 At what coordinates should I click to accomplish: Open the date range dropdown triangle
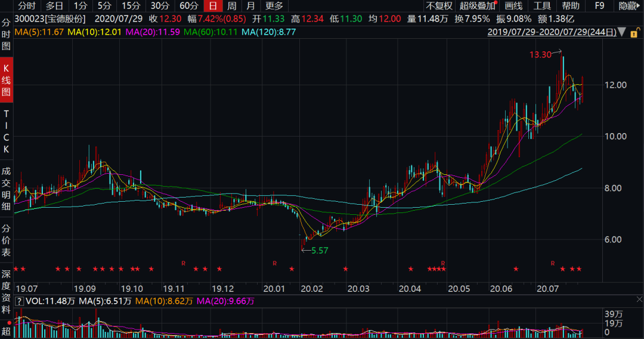pos(623,32)
